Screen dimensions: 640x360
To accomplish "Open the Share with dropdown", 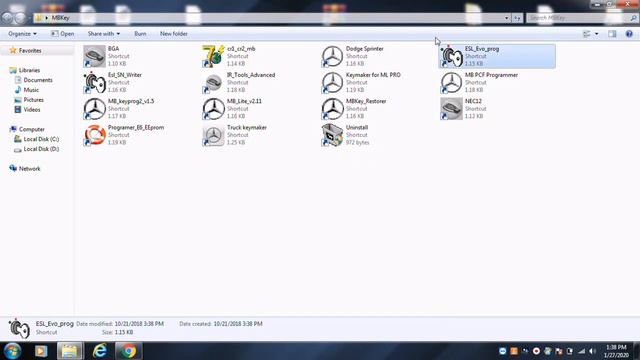I will click(x=104, y=34).
